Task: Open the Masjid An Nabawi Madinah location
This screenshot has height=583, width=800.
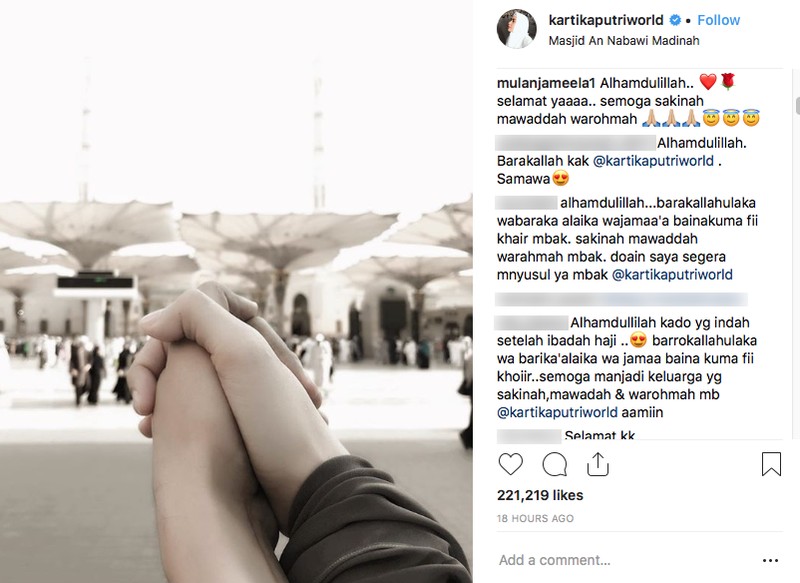Action: (x=623, y=41)
